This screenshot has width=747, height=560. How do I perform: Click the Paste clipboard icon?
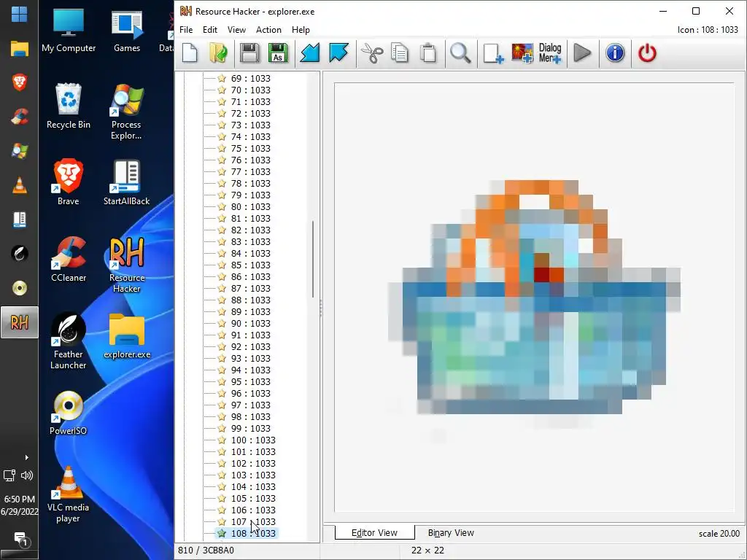tap(427, 52)
